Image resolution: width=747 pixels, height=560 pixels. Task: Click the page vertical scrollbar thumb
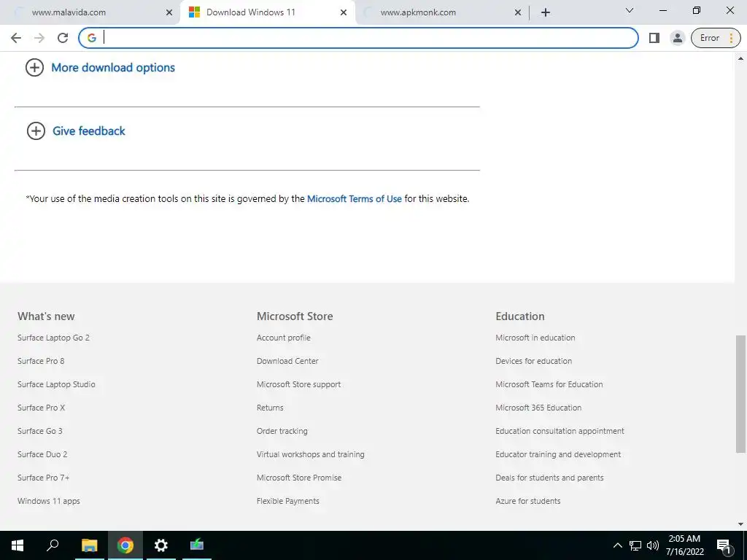pyautogui.click(x=740, y=394)
